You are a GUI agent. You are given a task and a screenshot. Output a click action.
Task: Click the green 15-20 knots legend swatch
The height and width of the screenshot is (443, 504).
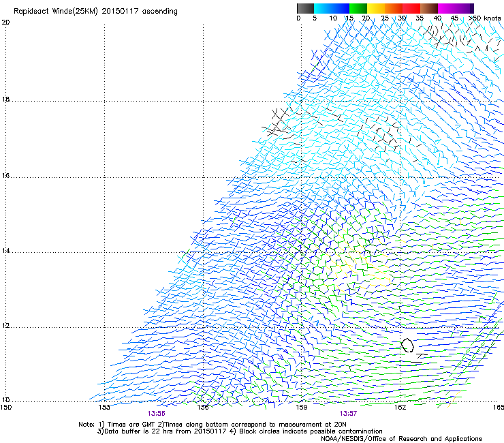(358, 8)
